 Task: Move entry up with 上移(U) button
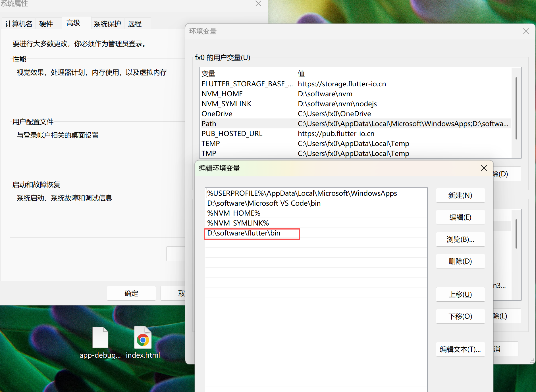coord(460,294)
